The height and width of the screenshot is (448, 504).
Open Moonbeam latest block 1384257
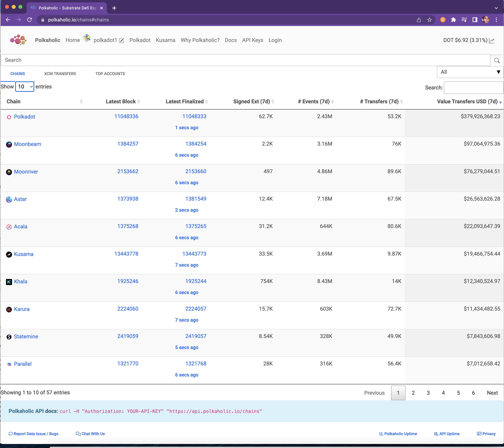pos(128,144)
